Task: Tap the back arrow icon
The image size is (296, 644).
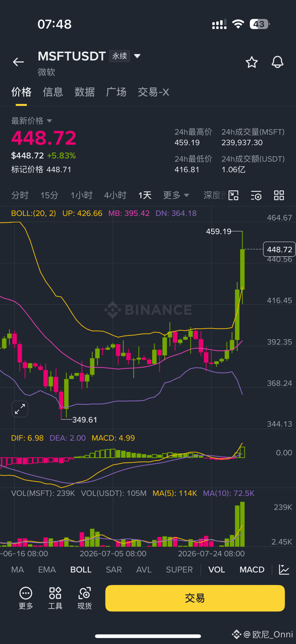Action: pos(18,62)
